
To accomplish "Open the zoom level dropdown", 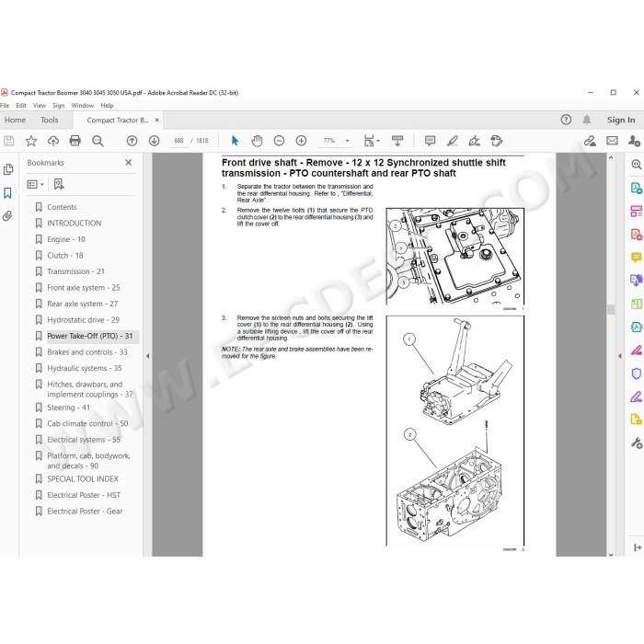I will (x=348, y=141).
